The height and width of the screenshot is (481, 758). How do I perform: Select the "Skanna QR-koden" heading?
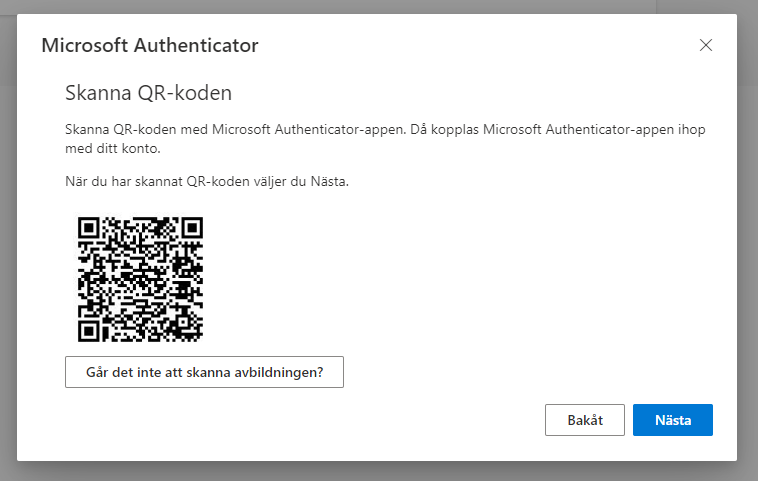tap(148, 94)
